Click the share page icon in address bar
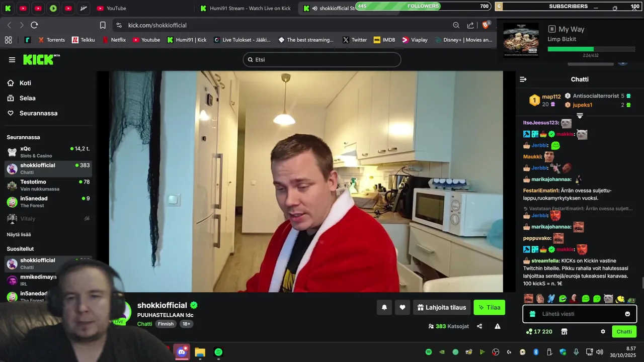This screenshot has height=362, width=644. pyautogui.click(x=470, y=25)
